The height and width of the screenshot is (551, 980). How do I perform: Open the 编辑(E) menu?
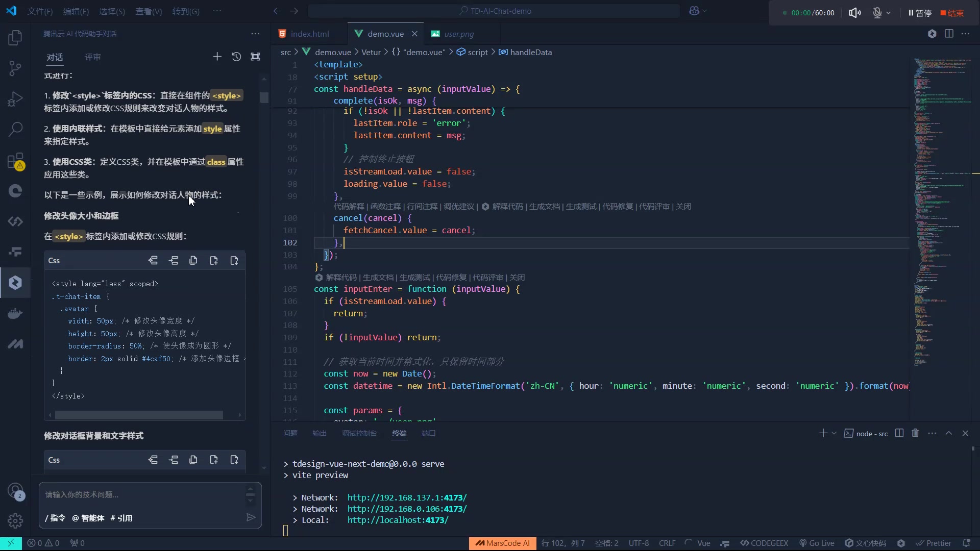[76, 11]
